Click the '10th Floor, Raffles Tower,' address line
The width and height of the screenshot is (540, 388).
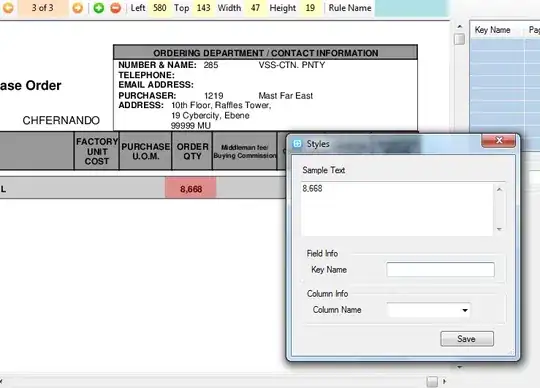[x=221, y=105]
